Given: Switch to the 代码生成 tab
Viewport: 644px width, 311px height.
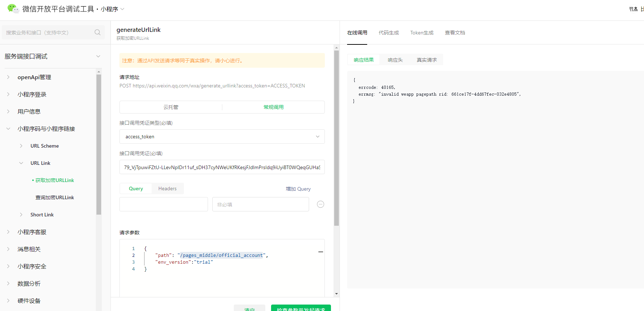Looking at the screenshot, I should pos(389,33).
